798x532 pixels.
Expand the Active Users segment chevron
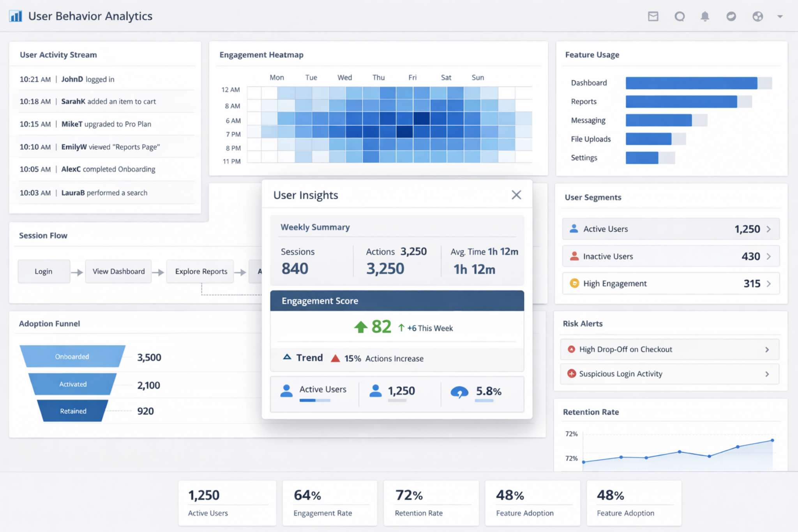769,229
